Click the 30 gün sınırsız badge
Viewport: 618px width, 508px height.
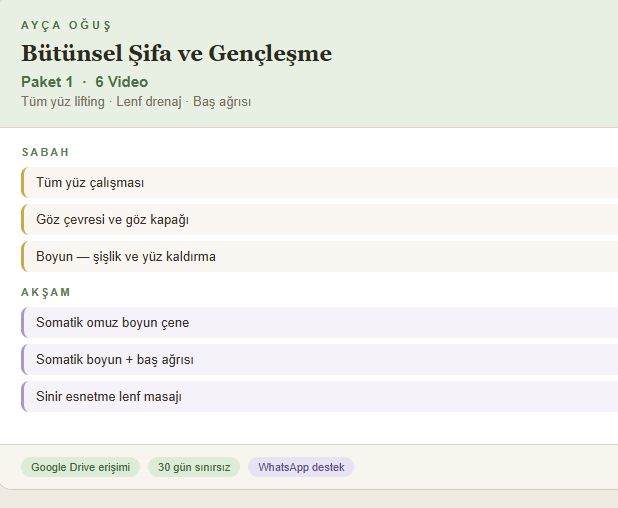click(x=194, y=467)
